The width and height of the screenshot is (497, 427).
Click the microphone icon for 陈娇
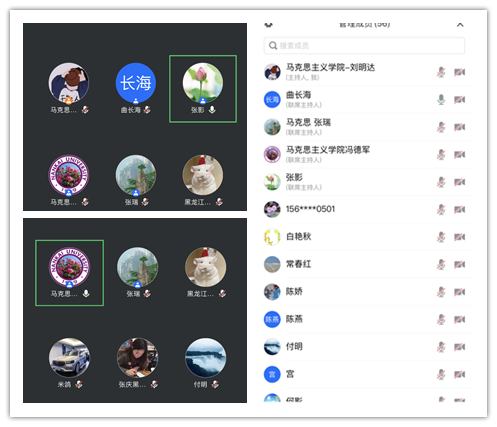(x=441, y=292)
